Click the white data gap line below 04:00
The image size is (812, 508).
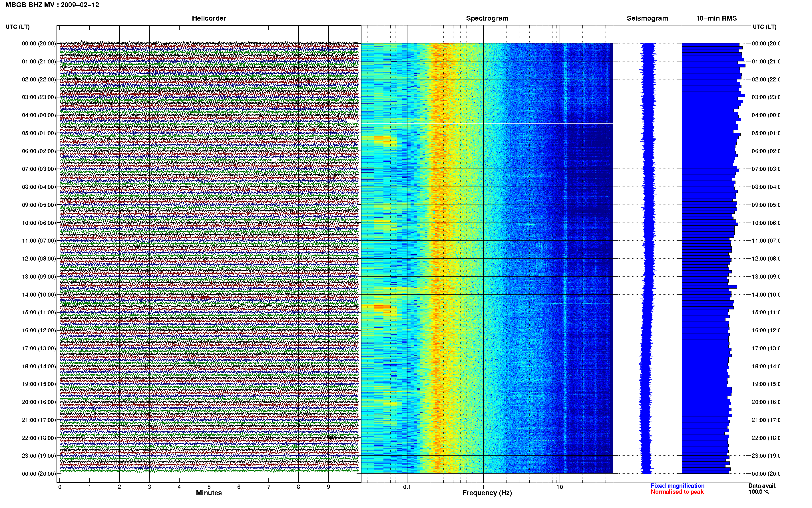(x=487, y=124)
